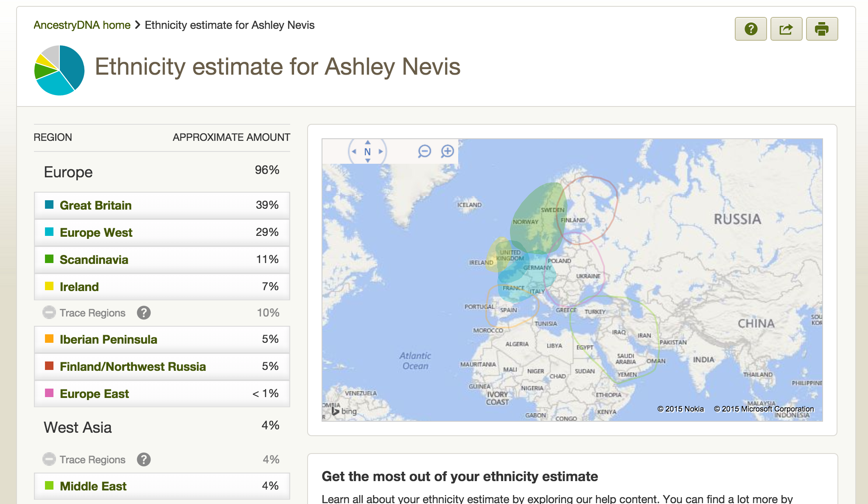The height and width of the screenshot is (504, 868).
Task: Pan the map east with right arrow
Action: tap(381, 151)
